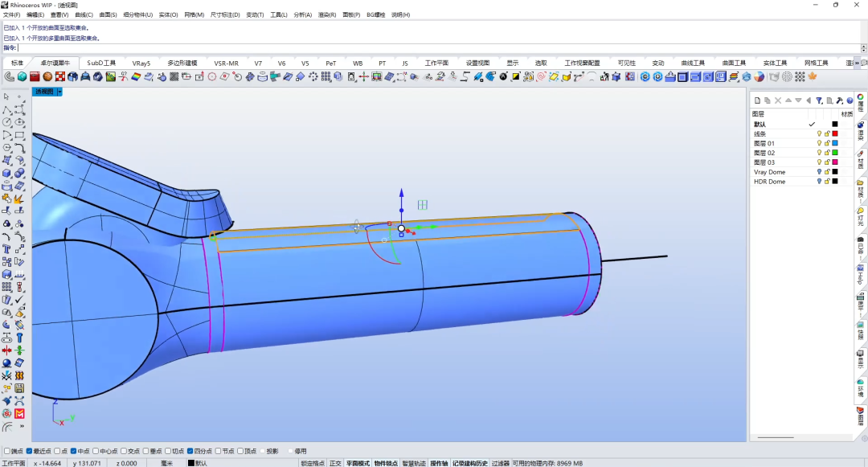
Task: Click the new layer icon in layers panel
Action: coord(757,100)
